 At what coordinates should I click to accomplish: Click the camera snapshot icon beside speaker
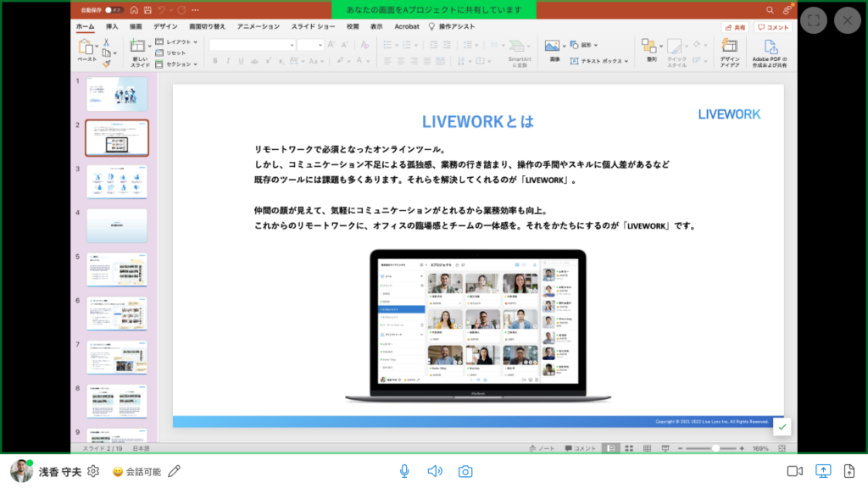(465, 470)
